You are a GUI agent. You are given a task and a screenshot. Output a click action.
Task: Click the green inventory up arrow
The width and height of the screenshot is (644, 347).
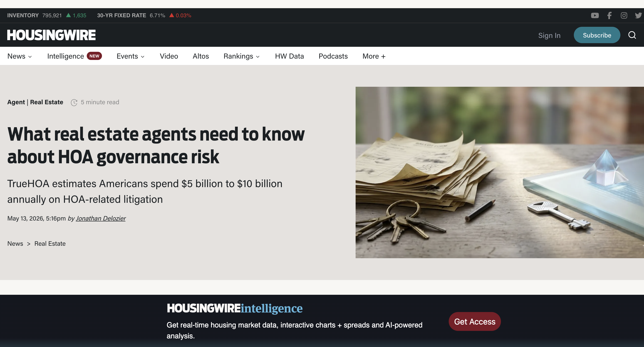pyautogui.click(x=68, y=15)
